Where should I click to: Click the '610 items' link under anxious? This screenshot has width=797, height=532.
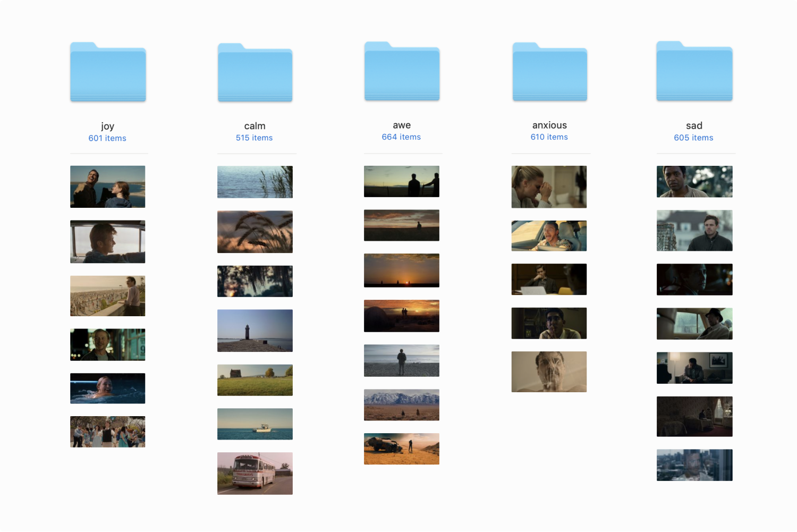(549, 137)
